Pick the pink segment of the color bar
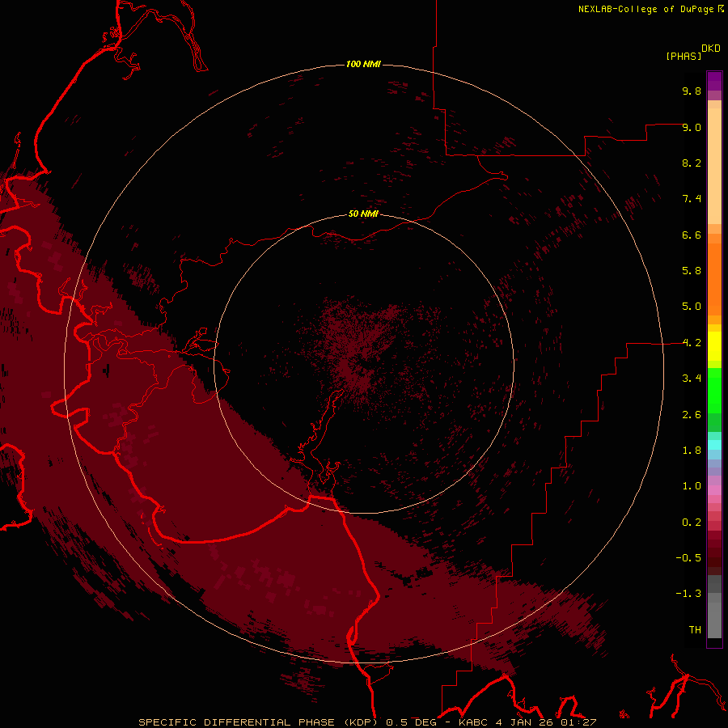728x728 pixels. pyautogui.click(x=714, y=490)
